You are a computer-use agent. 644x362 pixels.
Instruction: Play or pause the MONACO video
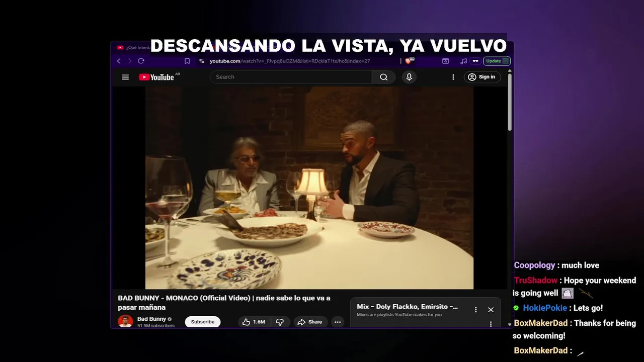pos(309,188)
